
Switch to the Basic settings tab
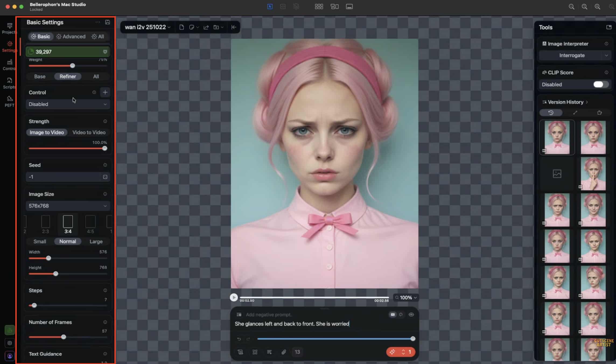[41, 37]
